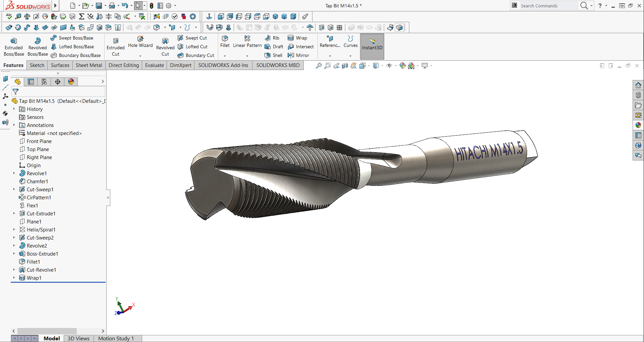Viewport: 644px width, 342px height.
Task: Click the Search Commands field
Action: (548, 6)
